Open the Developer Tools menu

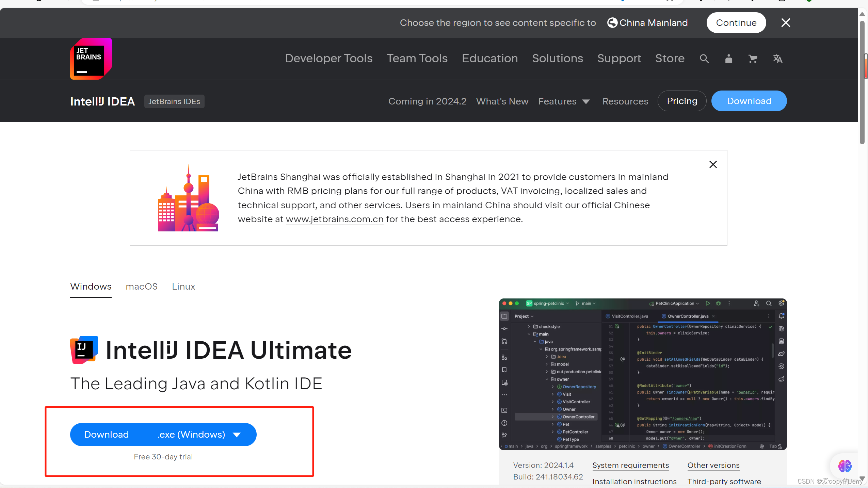(328, 58)
